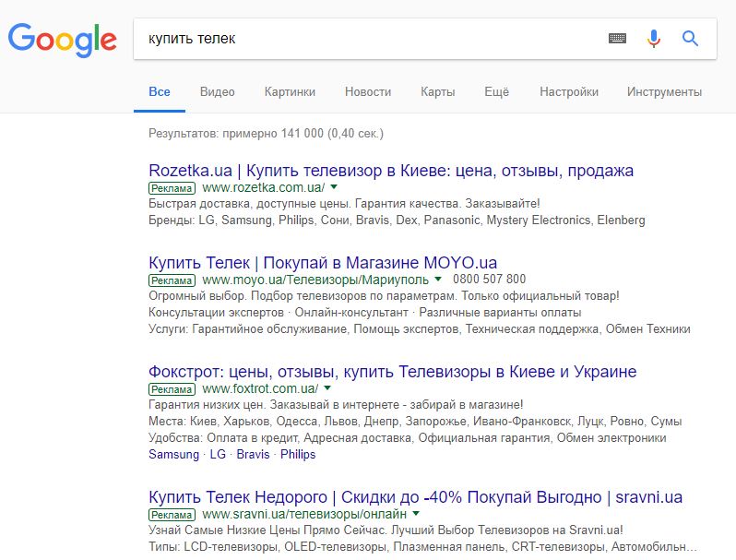Screen dimensions: 736x560
Task: Click the 'Реклама' badge of sravni.ua result
Action: tap(172, 515)
